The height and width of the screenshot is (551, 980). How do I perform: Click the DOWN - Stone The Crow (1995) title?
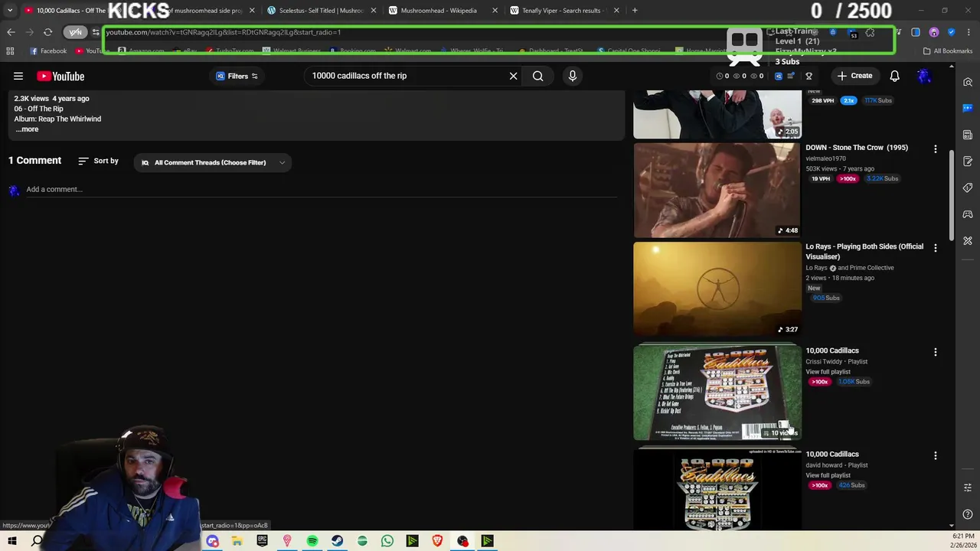point(857,148)
